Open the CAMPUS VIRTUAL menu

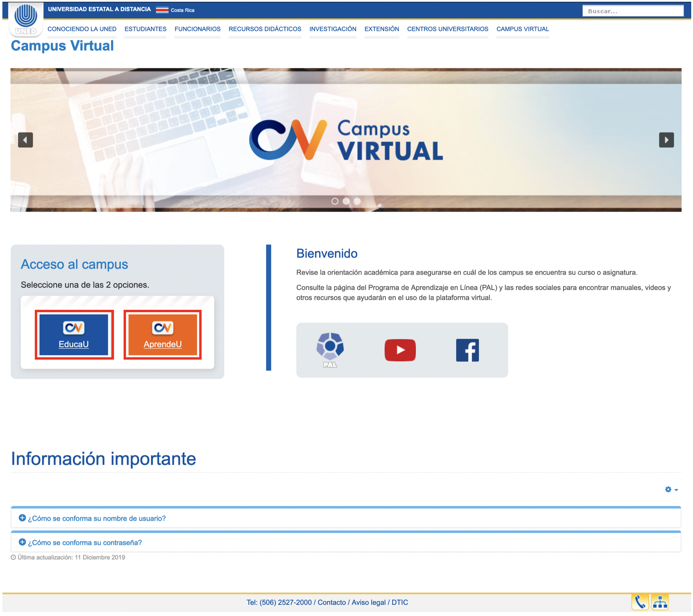point(523,29)
